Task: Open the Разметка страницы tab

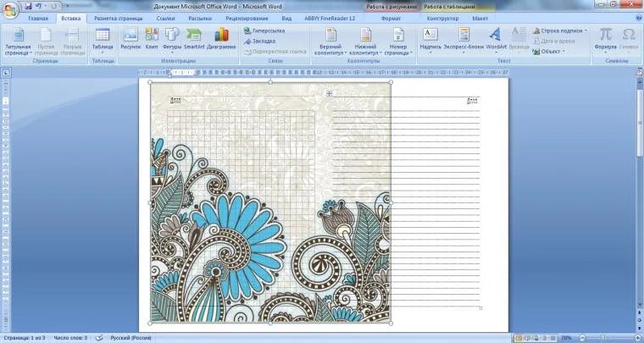Action: (119, 19)
